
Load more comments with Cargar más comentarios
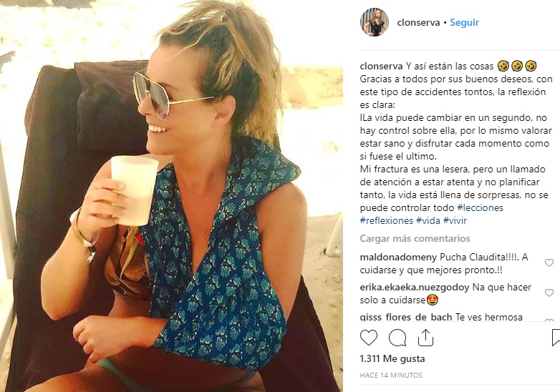(x=415, y=238)
